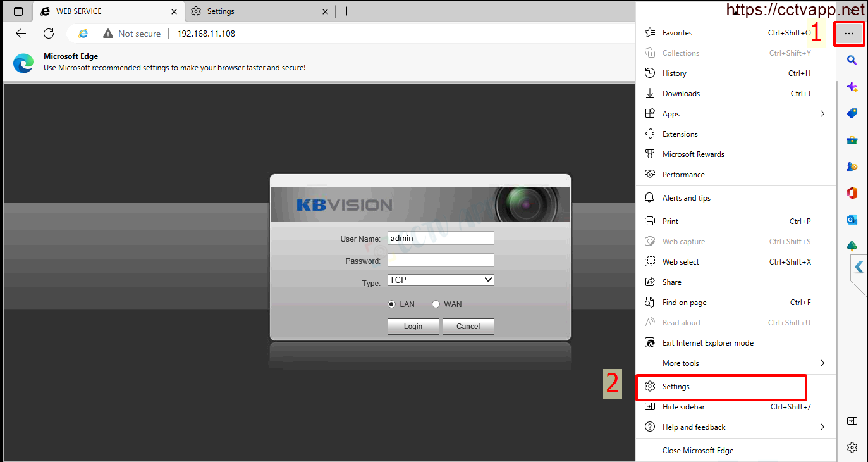Viewport: 868px width, 462px height.
Task: Click the Password input field
Action: [441, 260]
